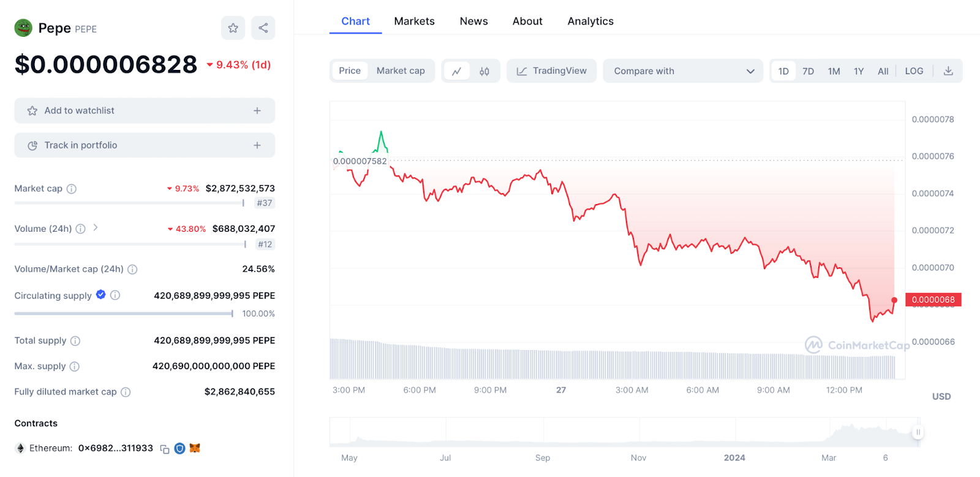The height and width of the screenshot is (477, 980).
Task: Copy the Ethereum contract address
Action: (x=165, y=449)
